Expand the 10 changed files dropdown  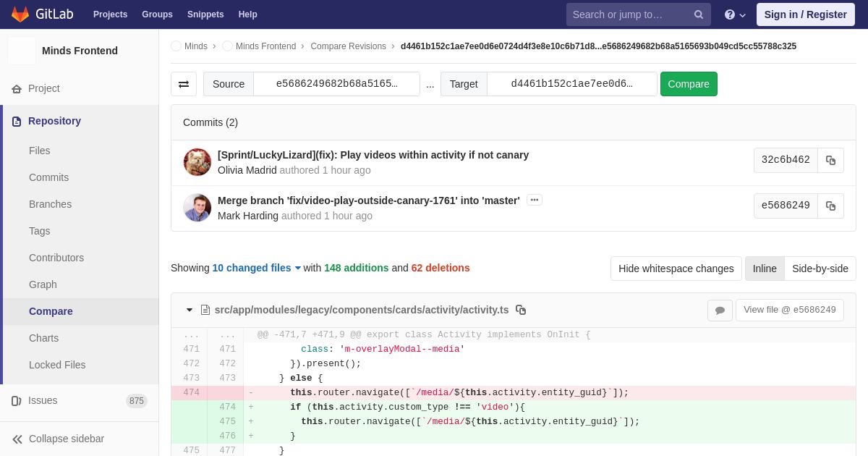pyautogui.click(x=257, y=268)
